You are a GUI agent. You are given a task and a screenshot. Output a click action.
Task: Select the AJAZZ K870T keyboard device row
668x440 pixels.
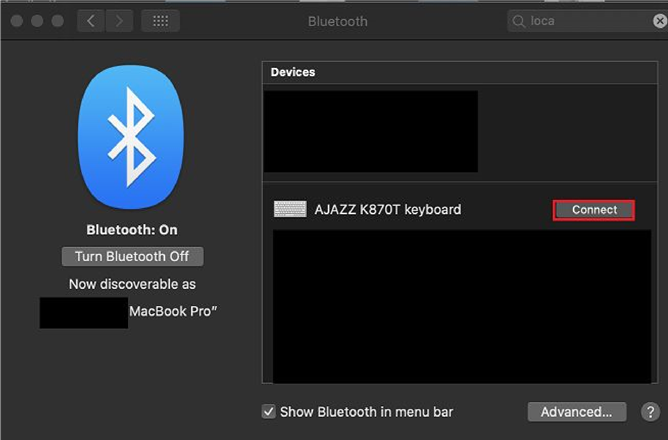pos(460,210)
